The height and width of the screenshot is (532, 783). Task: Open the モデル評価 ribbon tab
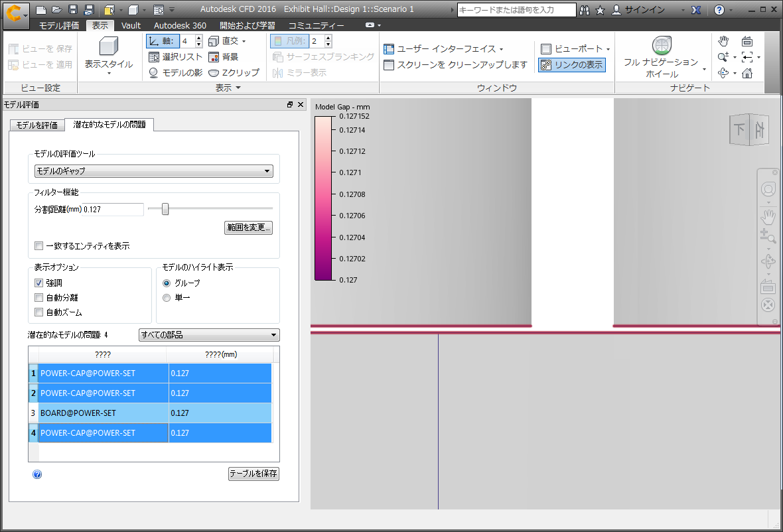pyautogui.click(x=59, y=25)
